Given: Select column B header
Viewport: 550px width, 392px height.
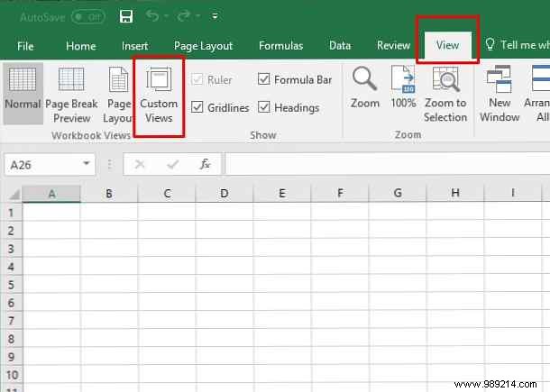Looking at the screenshot, I should [x=109, y=194].
